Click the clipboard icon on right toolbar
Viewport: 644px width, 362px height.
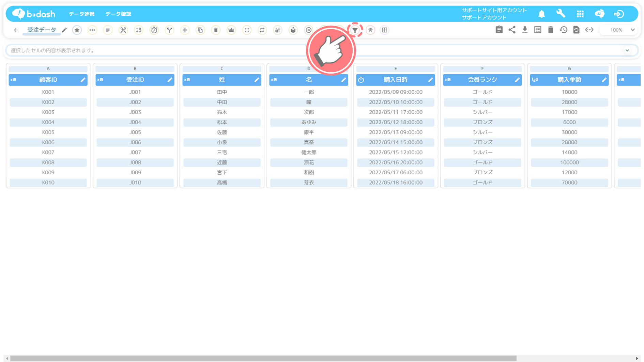(x=499, y=30)
